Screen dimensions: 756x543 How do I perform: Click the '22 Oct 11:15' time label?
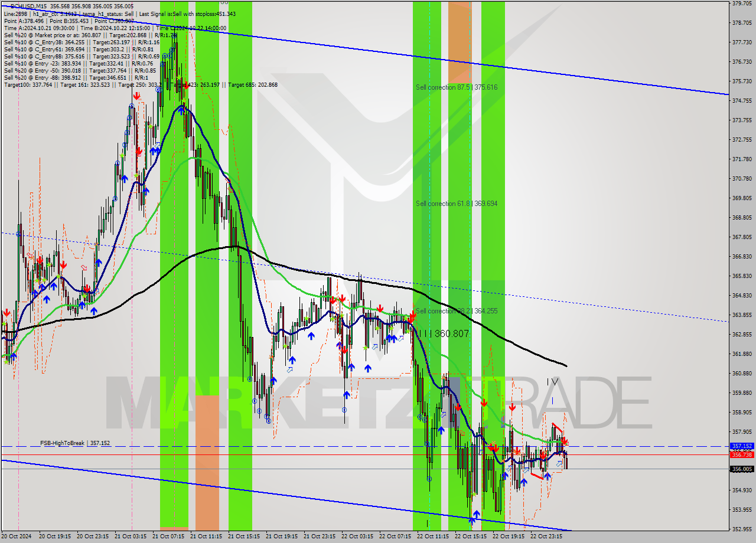click(434, 537)
